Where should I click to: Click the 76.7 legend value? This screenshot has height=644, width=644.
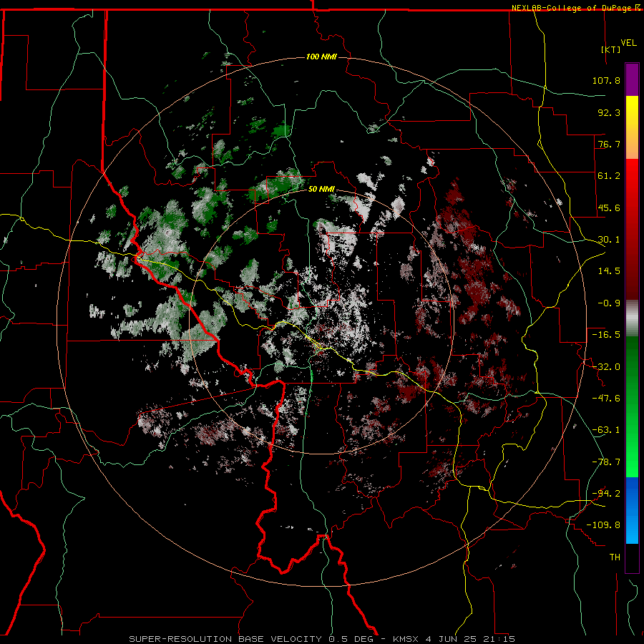[609, 144]
